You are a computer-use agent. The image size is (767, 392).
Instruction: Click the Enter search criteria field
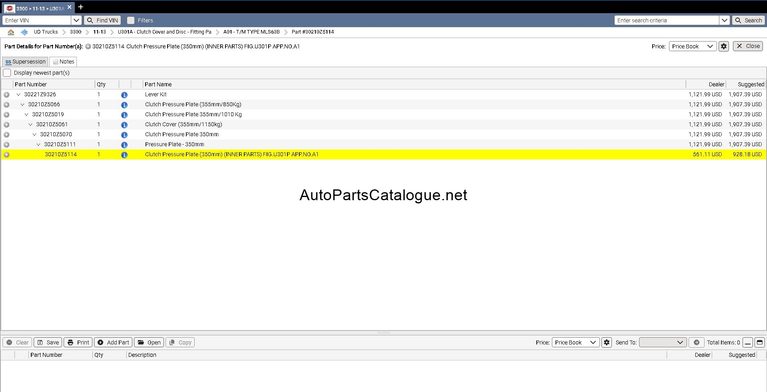point(667,21)
